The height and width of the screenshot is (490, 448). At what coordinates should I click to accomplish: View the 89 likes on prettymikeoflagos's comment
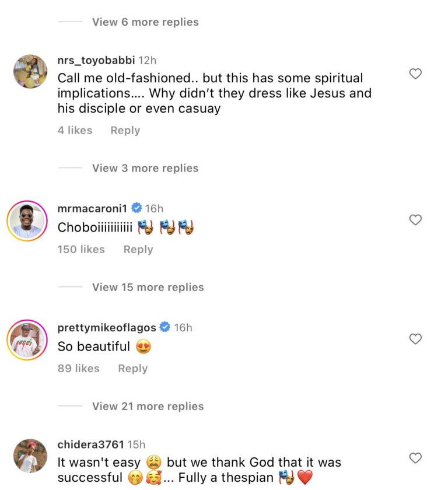[78, 368]
